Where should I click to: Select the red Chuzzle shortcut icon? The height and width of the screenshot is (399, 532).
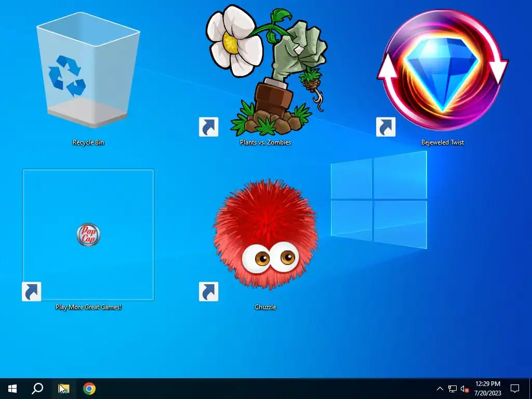coord(265,235)
